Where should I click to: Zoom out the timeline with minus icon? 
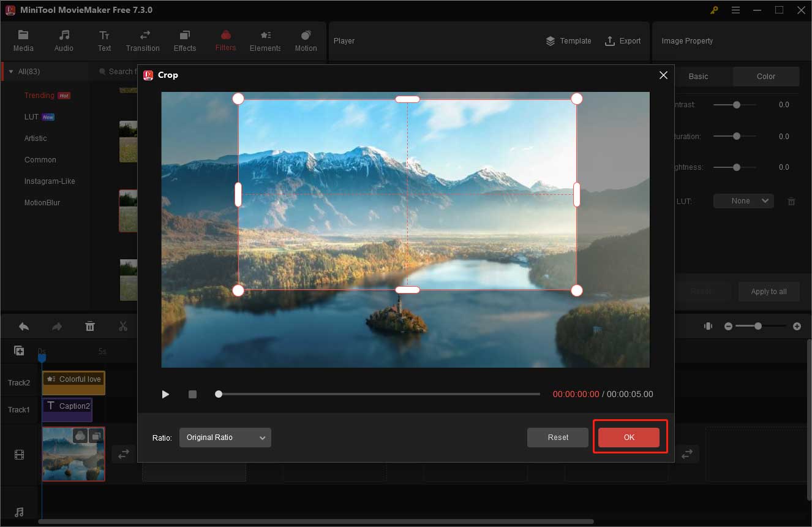pyautogui.click(x=728, y=327)
